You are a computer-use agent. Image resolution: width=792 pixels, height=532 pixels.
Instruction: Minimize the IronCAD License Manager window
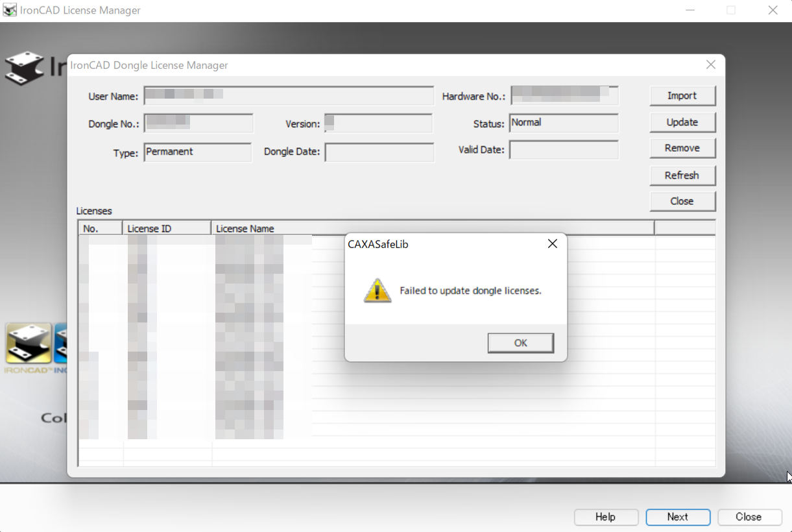coord(690,10)
